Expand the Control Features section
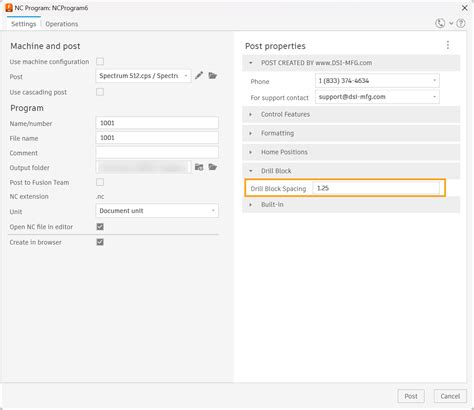474x410 pixels. 351,114
